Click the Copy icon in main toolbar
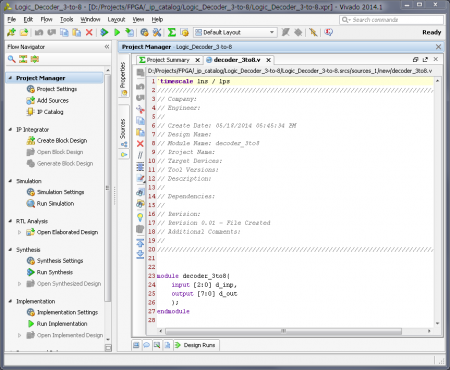450x370 pixels. pyautogui.click(x=64, y=32)
